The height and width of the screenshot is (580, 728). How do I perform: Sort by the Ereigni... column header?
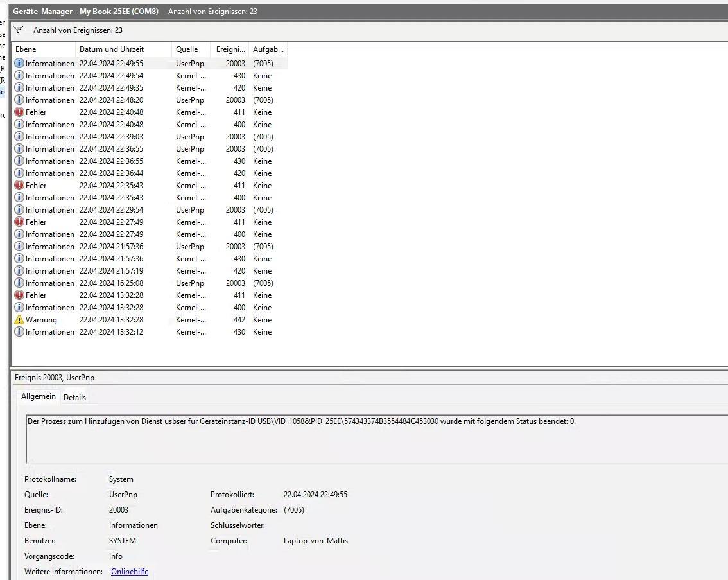pyautogui.click(x=230, y=49)
